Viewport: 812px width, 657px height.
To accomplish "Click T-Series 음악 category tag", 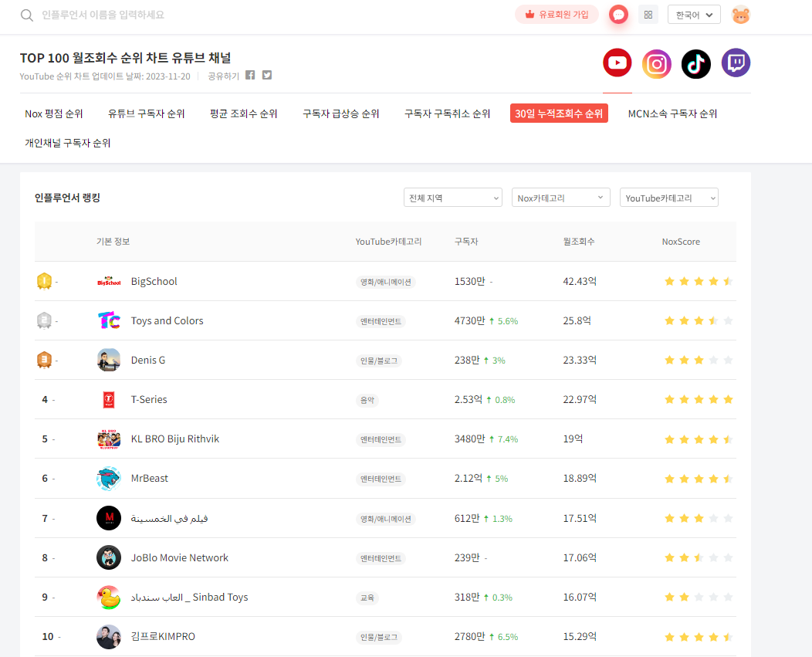I will 367,400.
